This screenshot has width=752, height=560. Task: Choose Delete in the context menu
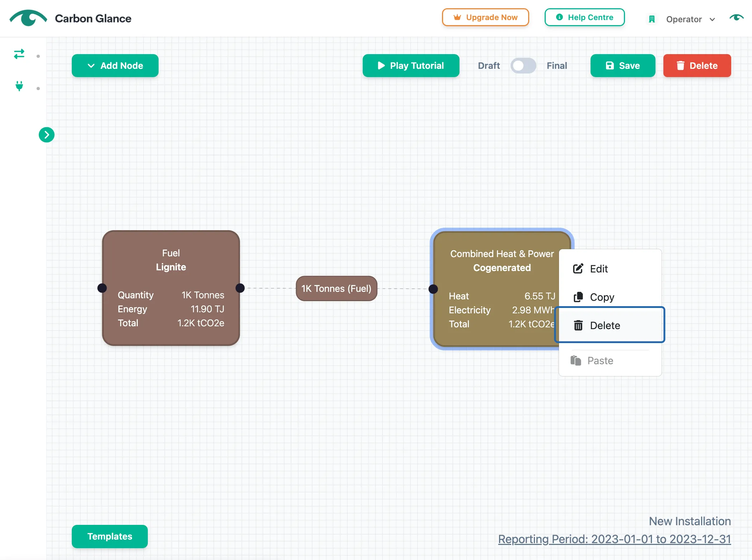[x=610, y=325]
